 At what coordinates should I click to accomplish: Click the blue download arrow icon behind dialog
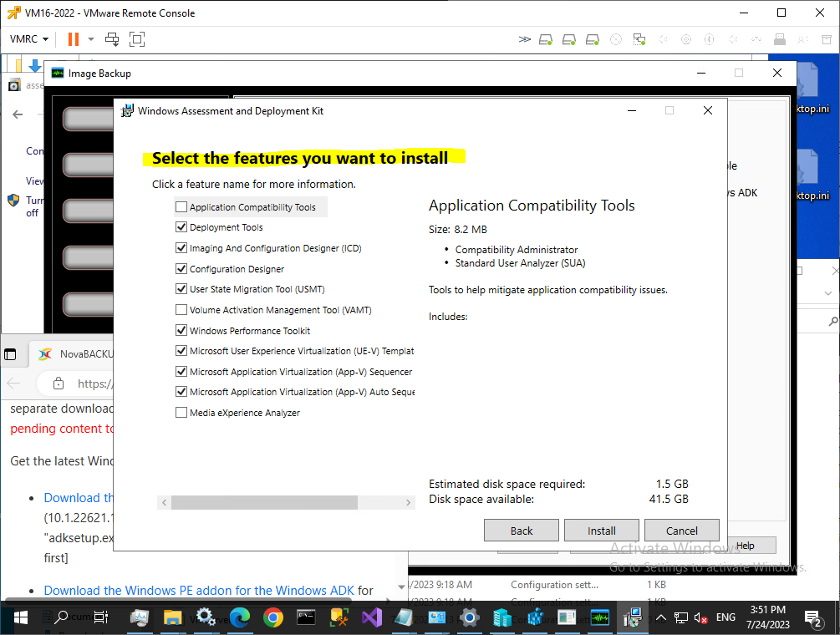(x=35, y=65)
